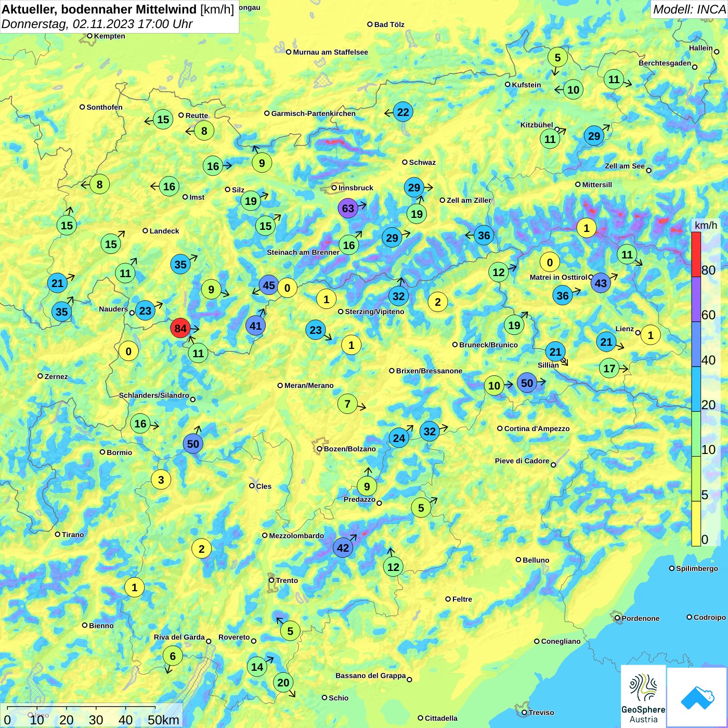Image resolution: width=728 pixels, height=728 pixels.
Task: Select the 14 wind marker near Rovereto
Action: (x=257, y=667)
